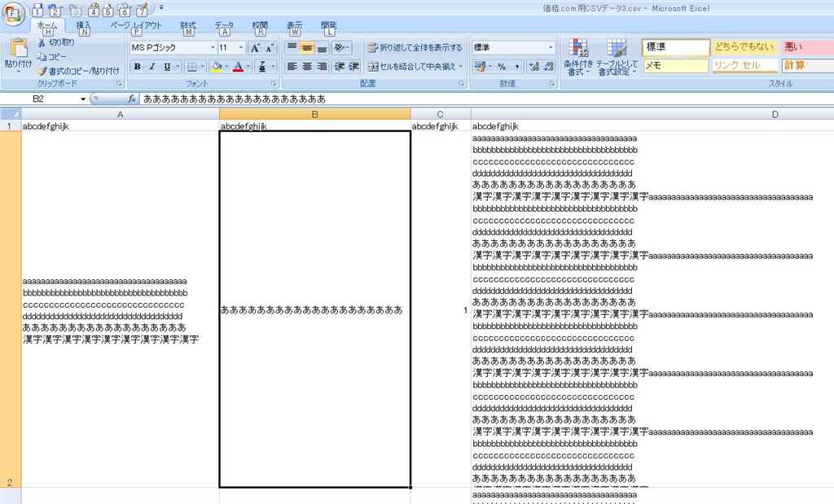Toggle bold formatting
The image size is (834, 504).
tap(137, 67)
